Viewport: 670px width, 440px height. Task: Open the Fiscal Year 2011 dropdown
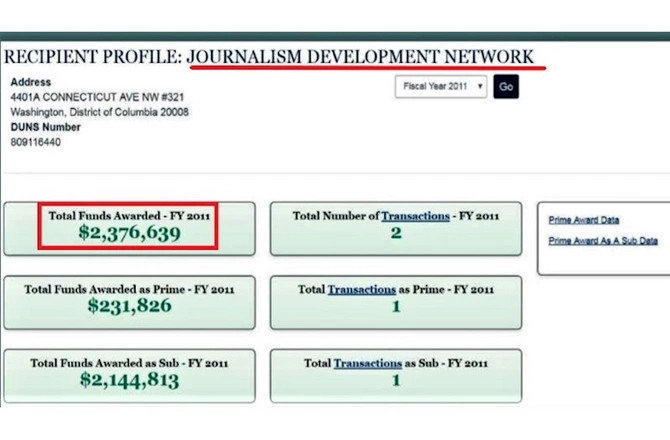pyautogui.click(x=441, y=87)
